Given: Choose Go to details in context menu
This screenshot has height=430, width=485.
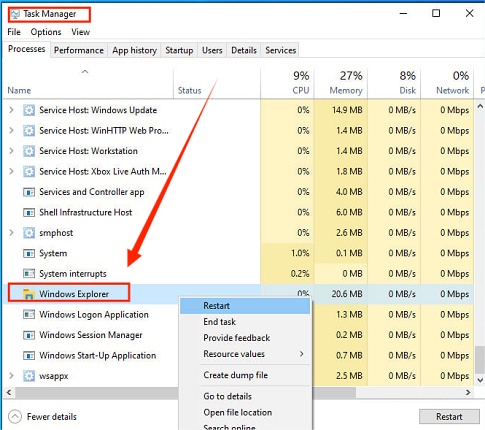Looking at the screenshot, I should pyautogui.click(x=245, y=396).
